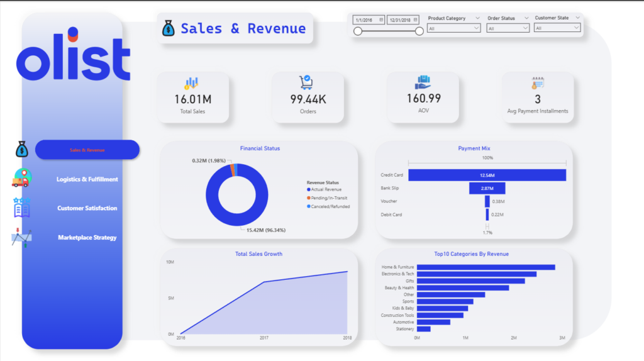Click the end date field 12/31/2018

tap(402, 19)
